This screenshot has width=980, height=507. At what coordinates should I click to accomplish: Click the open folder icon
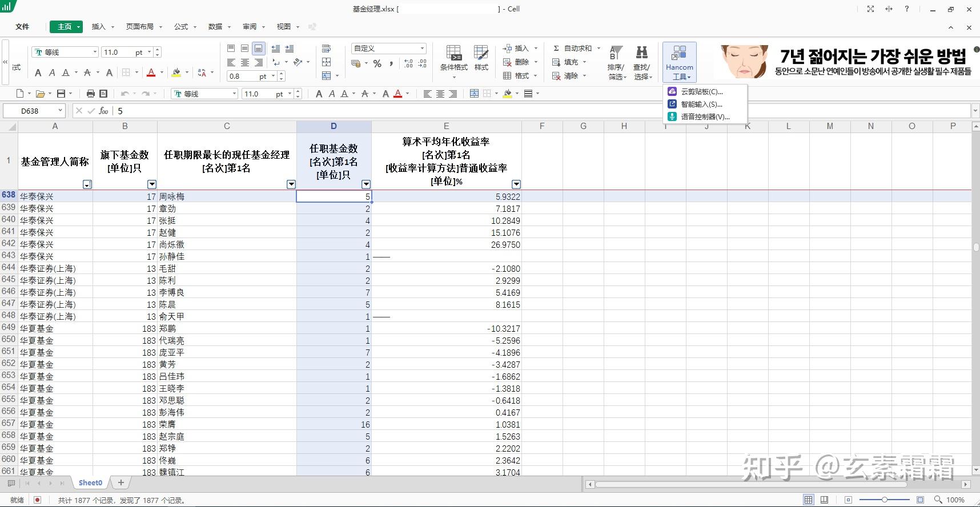[40, 94]
